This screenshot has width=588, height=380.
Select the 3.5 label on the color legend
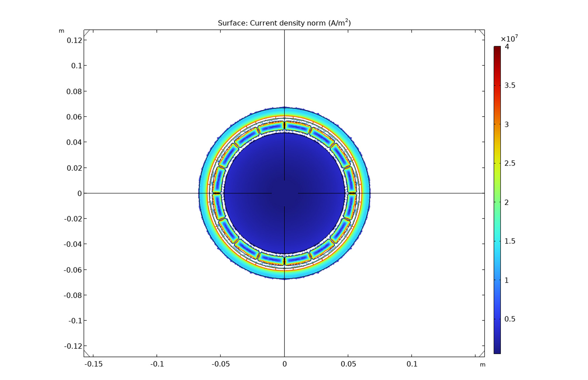(x=510, y=85)
